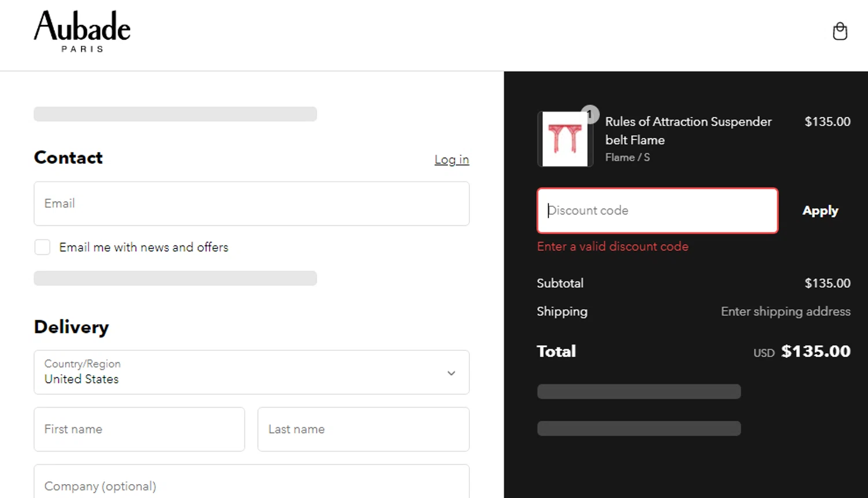Click the quantity badge on product thumbnail
This screenshot has width=868, height=498.
click(590, 114)
